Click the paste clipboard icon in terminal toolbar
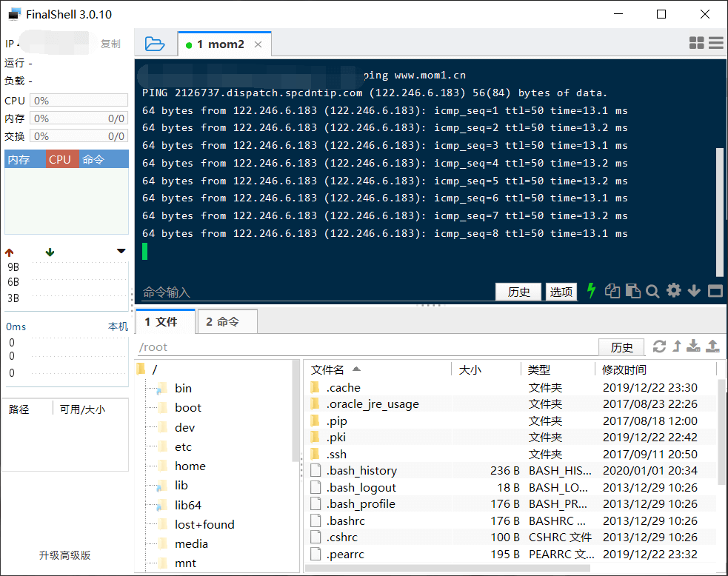The width and height of the screenshot is (728, 576). click(x=632, y=291)
